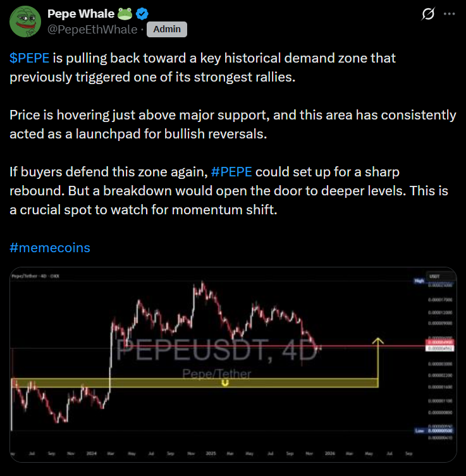The image size is (466, 476).
Task: Open the $PEPE cashtag link
Action: [29, 58]
